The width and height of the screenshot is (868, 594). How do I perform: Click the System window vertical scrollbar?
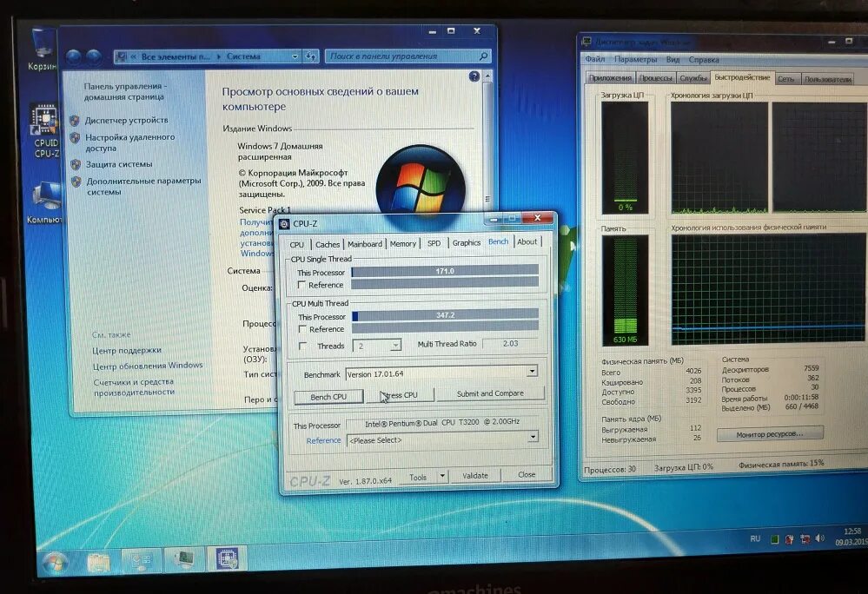pos(487,144)
